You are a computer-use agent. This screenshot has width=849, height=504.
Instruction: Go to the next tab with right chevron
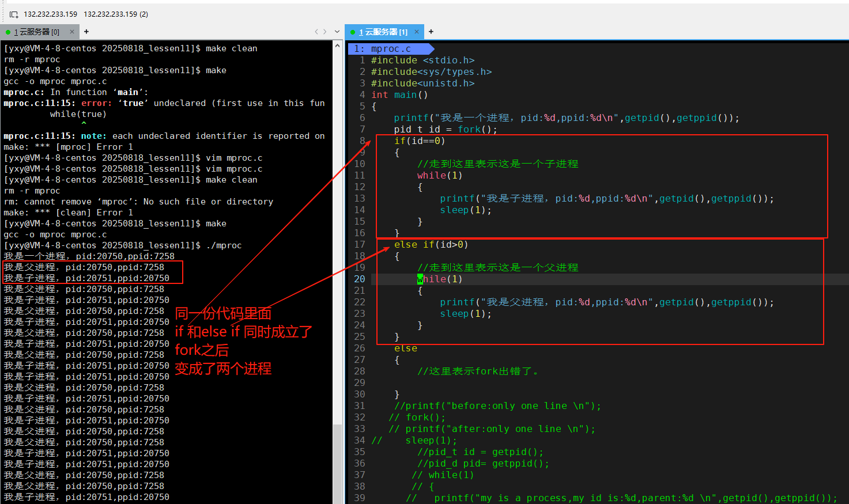[325, 32]
